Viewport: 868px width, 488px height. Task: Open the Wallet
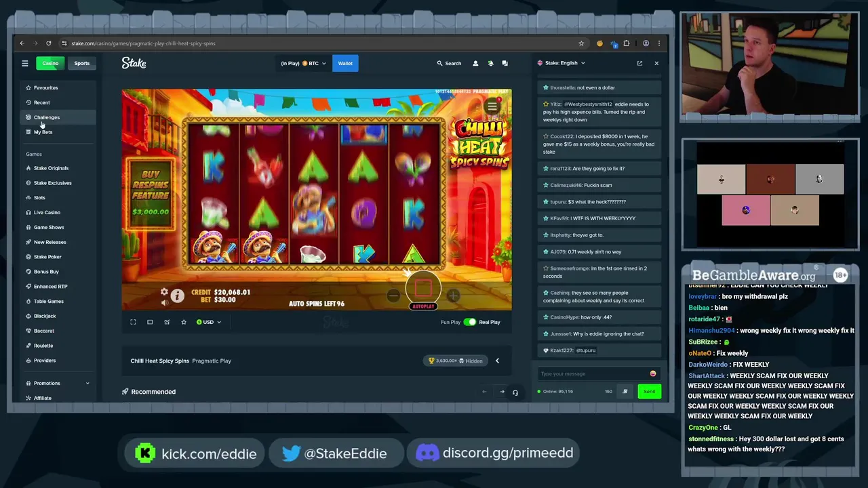tap(345, 63)
